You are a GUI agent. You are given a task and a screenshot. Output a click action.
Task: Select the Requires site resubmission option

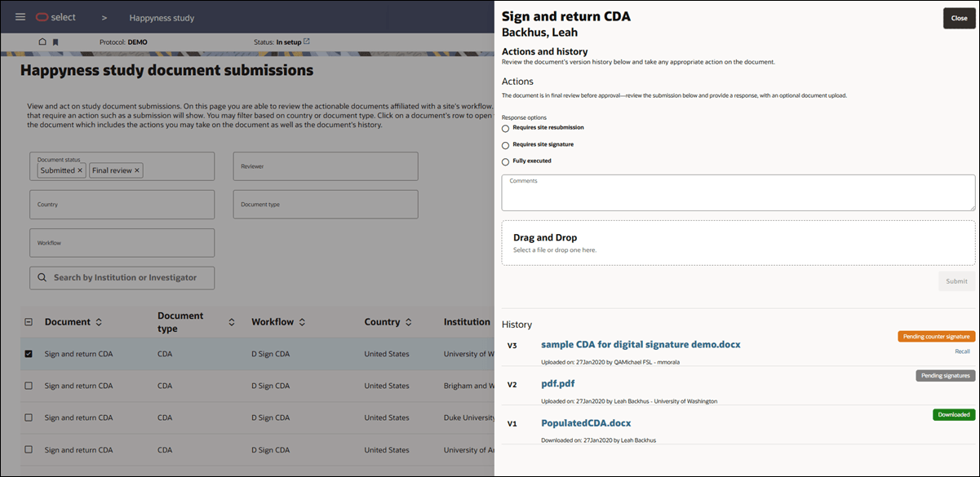tap(505, 127)
